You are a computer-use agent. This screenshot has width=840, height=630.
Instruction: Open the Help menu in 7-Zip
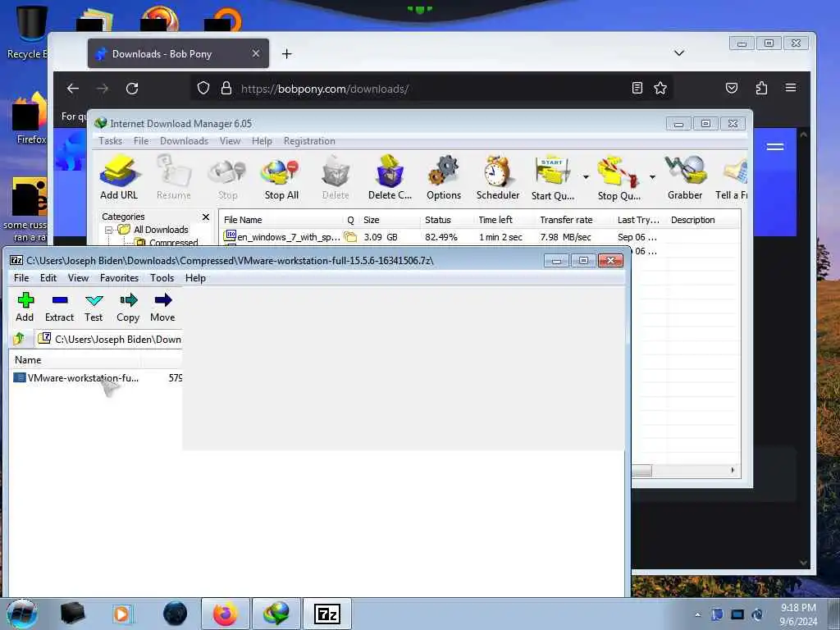pos(195,277)
